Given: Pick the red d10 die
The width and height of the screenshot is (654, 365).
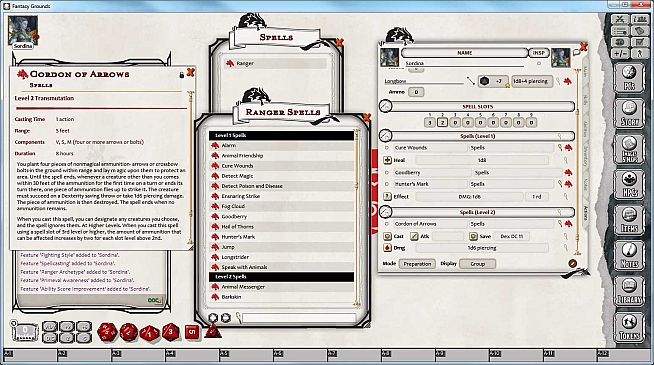Looking at the screenshot, I should point(149,333).
